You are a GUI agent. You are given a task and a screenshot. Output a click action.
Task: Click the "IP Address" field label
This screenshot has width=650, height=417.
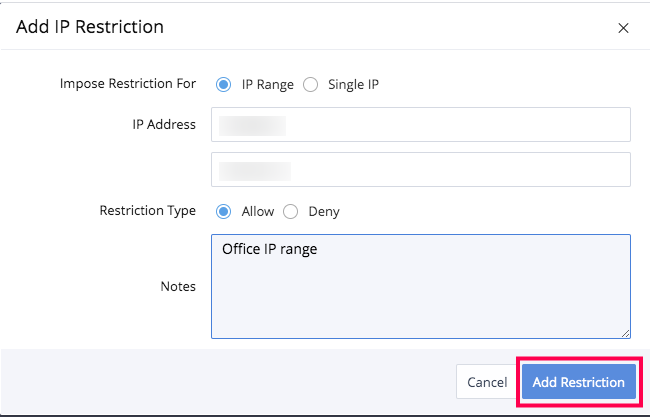[162, 125]
